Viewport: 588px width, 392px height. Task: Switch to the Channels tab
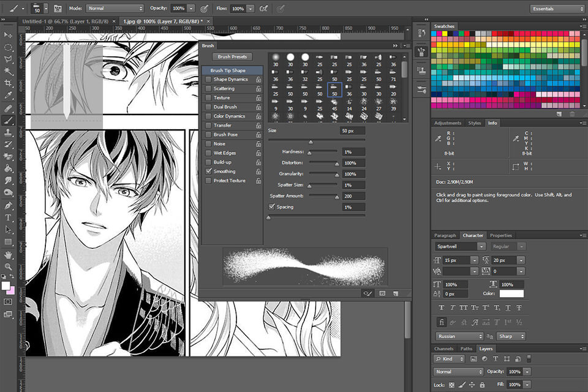pyautogui.click(x=443, y=349)
